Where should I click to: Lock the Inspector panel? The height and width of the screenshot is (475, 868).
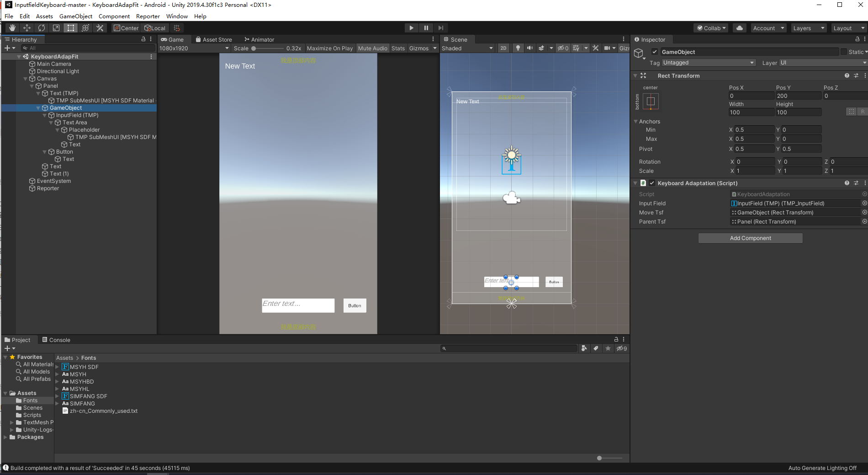857,39
